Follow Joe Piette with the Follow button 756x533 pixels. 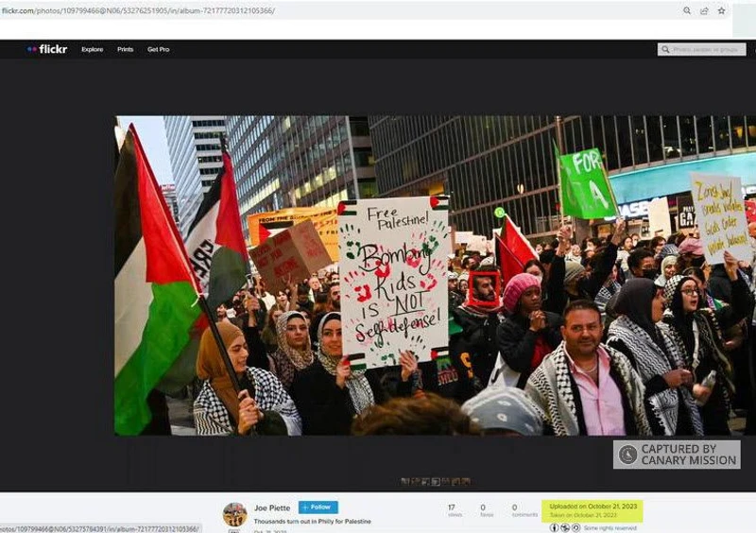pyautogui.click(x=318, y=507)
